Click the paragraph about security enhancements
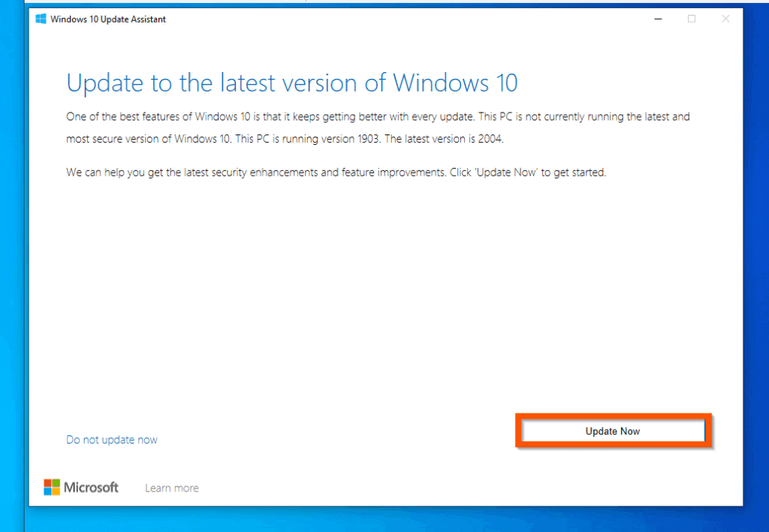This screenshot has width=769, height=532. tap(336, 172)
